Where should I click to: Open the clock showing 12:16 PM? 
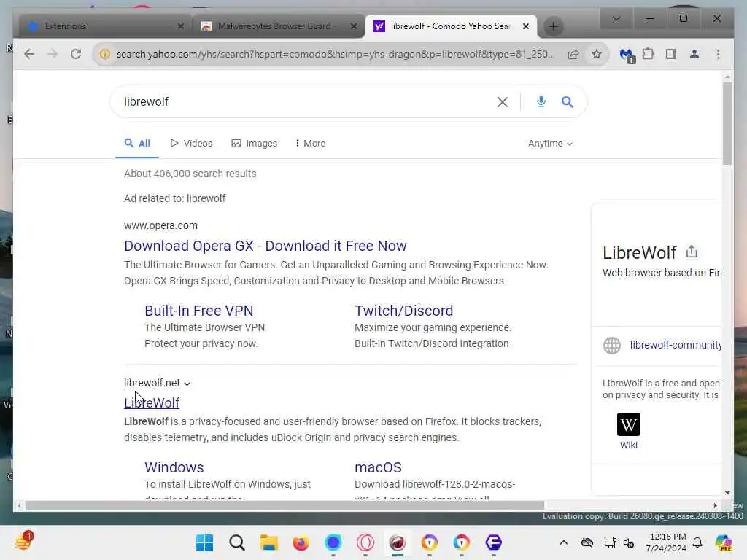pyautogui.click(x=667, y=542)
